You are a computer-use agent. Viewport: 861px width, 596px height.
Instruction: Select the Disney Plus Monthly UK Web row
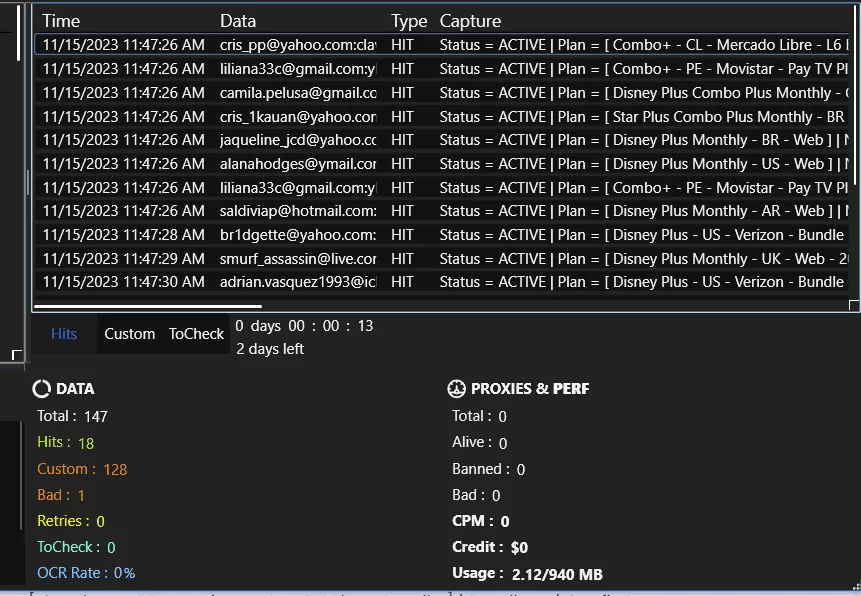(x=442, y=259)
